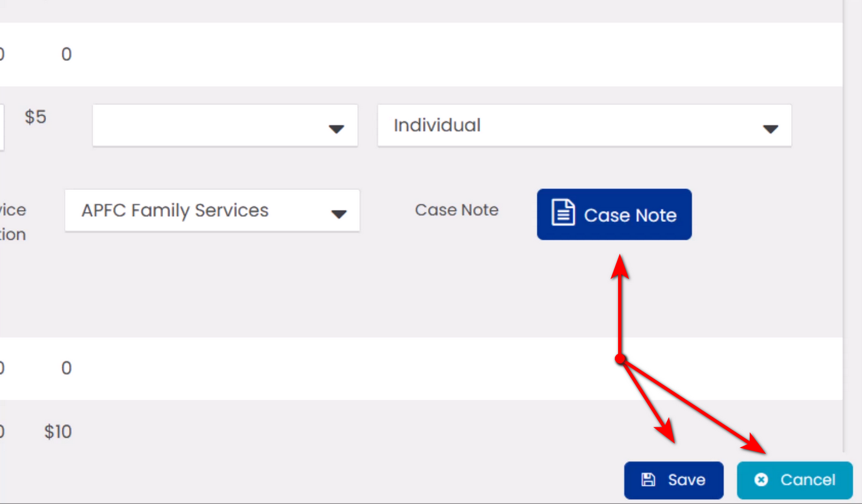Save the current entry
The image size is (862, 504).
coord(673,480)
